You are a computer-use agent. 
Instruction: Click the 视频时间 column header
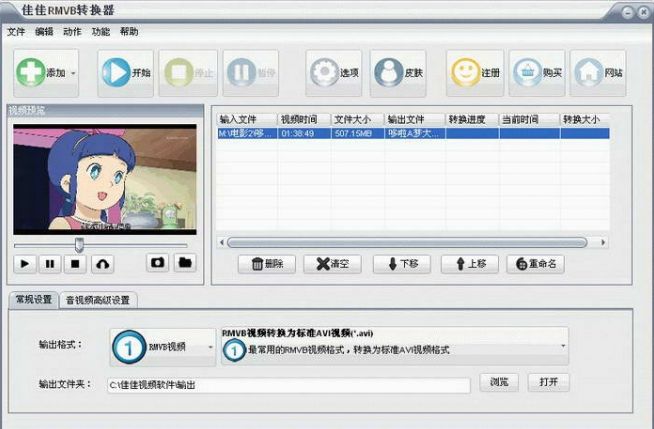tap(304, 120)
